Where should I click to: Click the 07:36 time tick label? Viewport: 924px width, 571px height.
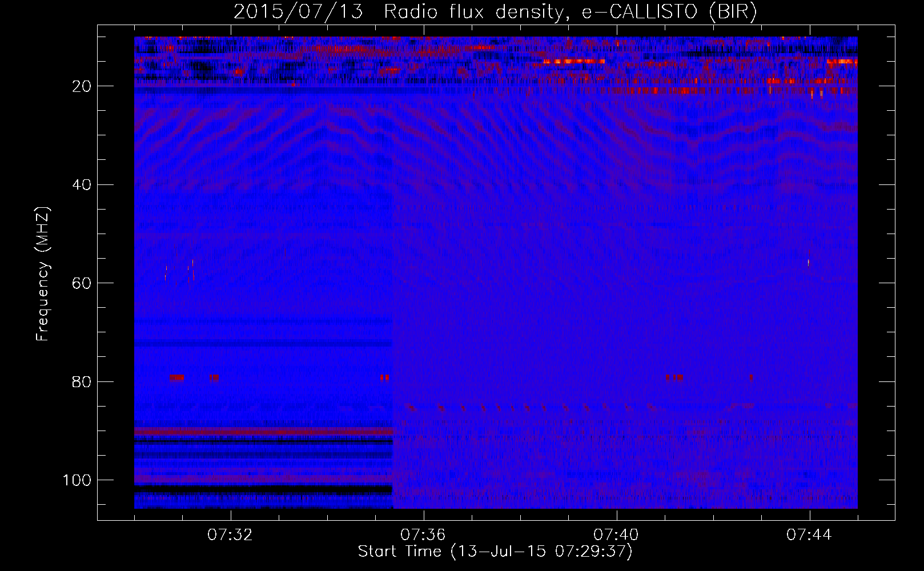[x=423, y=535]
